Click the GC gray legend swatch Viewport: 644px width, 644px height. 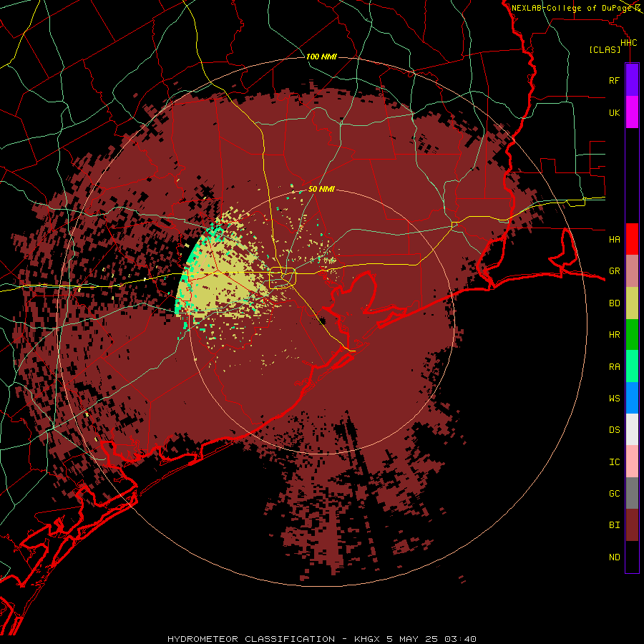tap(632, 493)
